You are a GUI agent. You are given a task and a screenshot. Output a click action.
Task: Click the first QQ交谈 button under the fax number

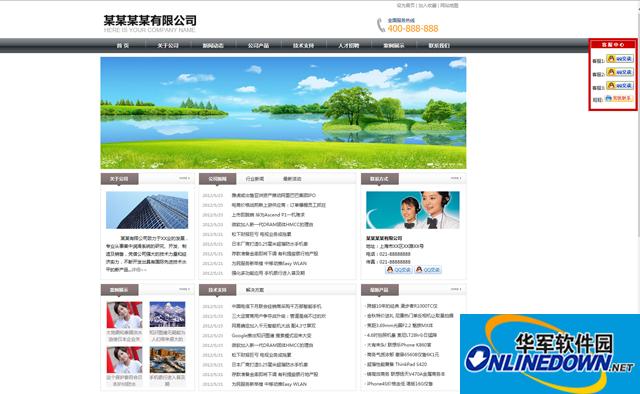coord(398,269)
